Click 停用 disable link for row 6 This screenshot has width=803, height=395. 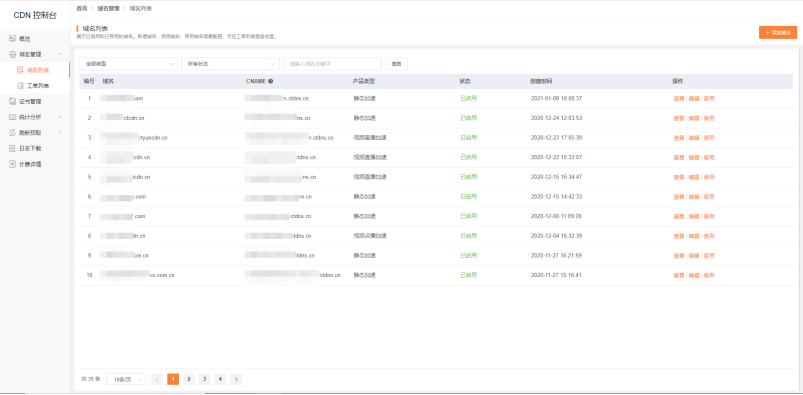(709, 197)
